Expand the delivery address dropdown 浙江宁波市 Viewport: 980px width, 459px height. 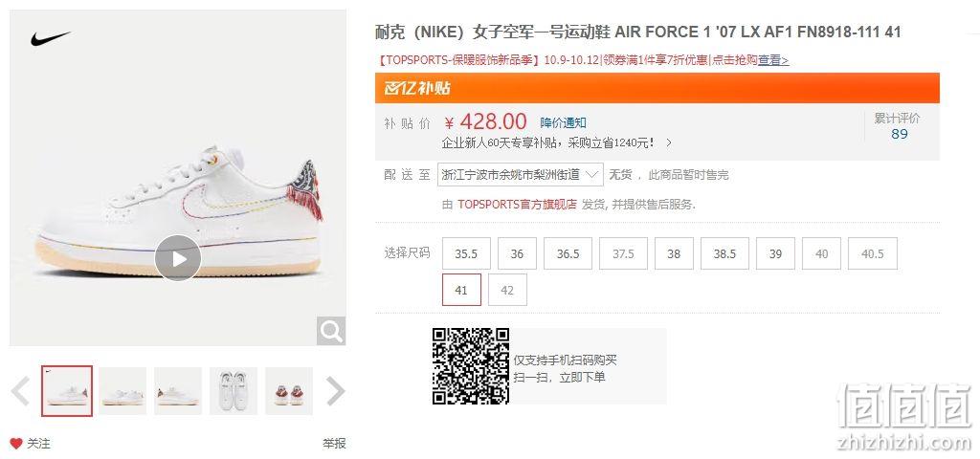tap(522, 174)
